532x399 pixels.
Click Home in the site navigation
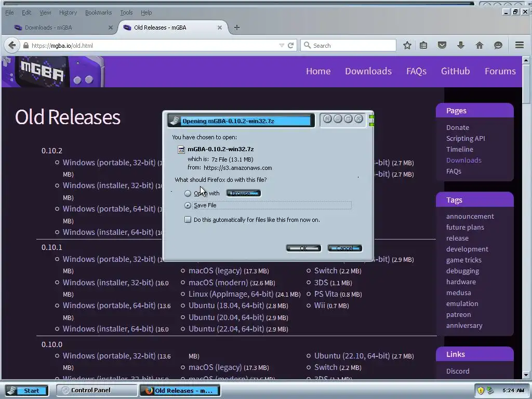click(318, 71)
